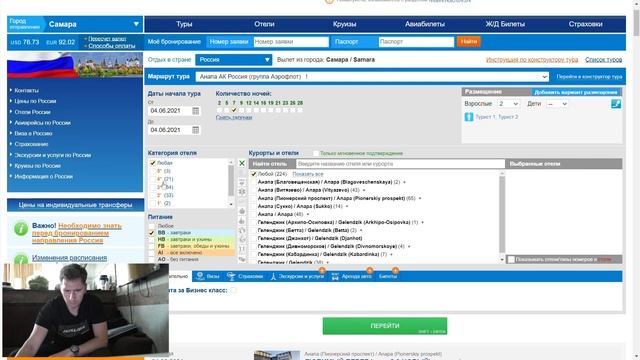This screenshot has height=360, width=640.
Task: Click the Аренда авто car icon
Action: 335,276
